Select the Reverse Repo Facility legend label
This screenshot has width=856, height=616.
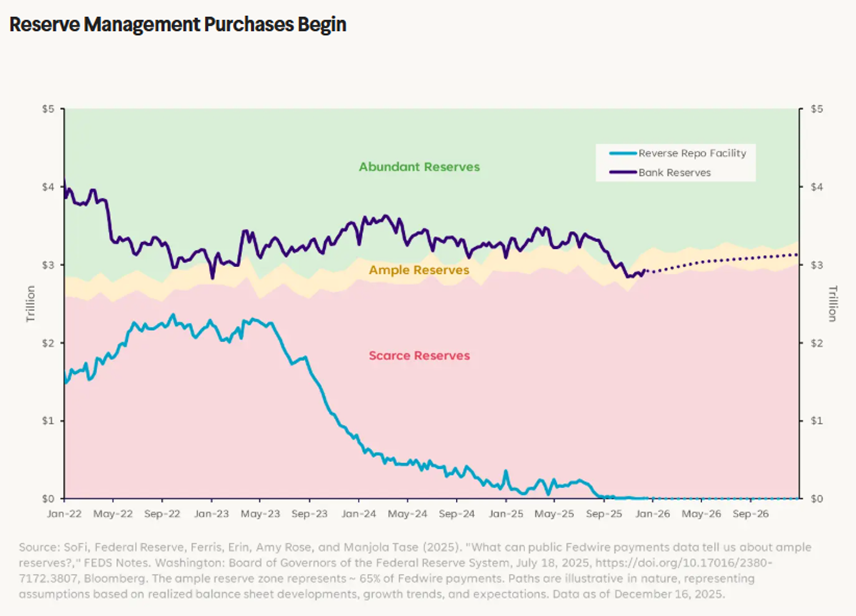point(692,154)
